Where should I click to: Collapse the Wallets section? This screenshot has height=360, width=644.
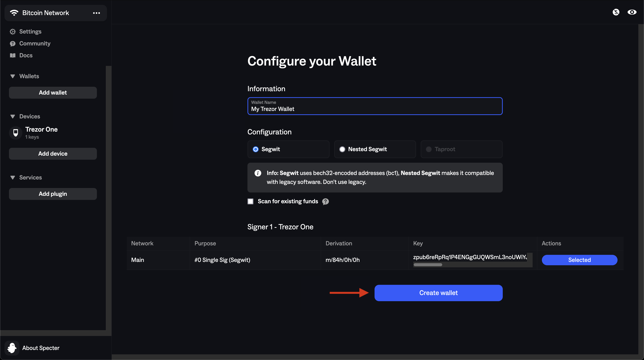[12, 76]
